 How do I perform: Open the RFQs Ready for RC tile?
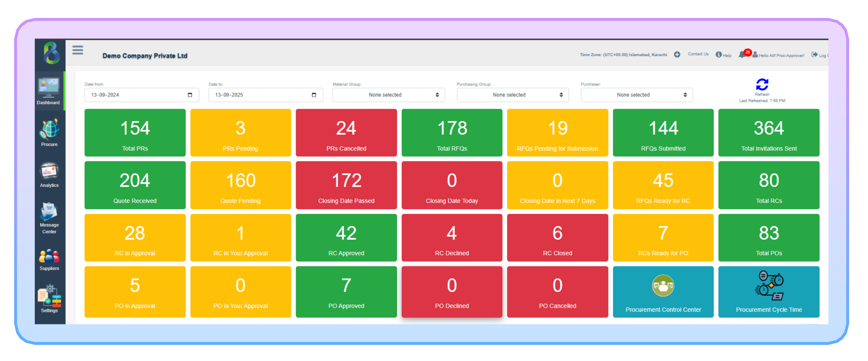click(663, 185)
